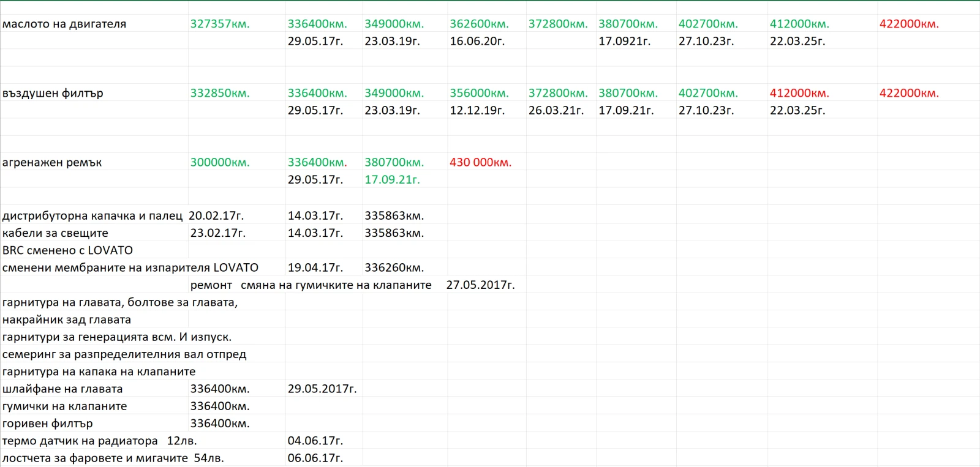Screen dimensions: 980x467
Task: Click the date cell 04.06.17г.
Action: click(x=315, y=441)
